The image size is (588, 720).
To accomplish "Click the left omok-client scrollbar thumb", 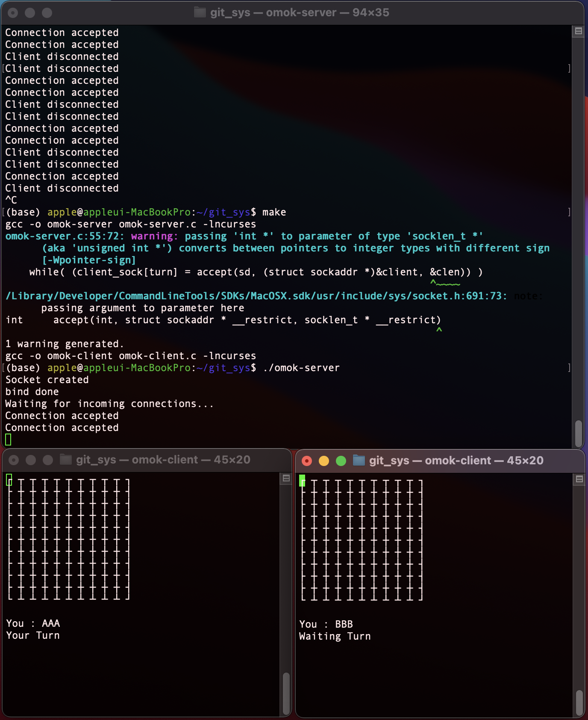I will 286,693.
